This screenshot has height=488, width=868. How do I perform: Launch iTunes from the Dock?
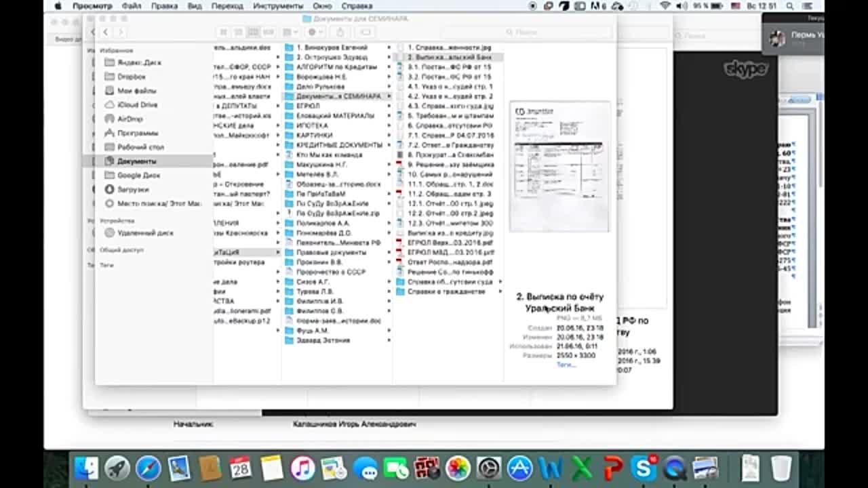(303, 468)
